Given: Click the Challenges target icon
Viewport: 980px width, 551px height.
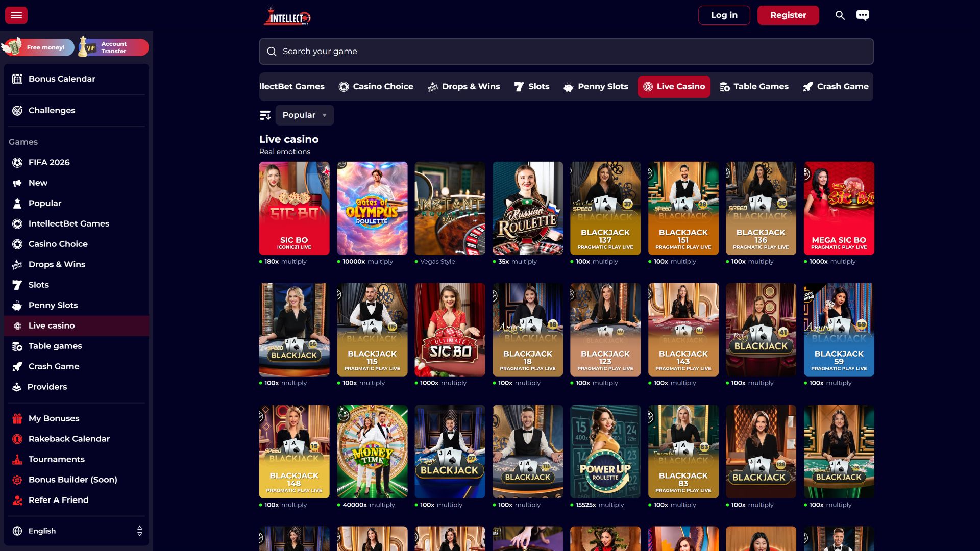Looking at the screenshot, I should (17, 111).
